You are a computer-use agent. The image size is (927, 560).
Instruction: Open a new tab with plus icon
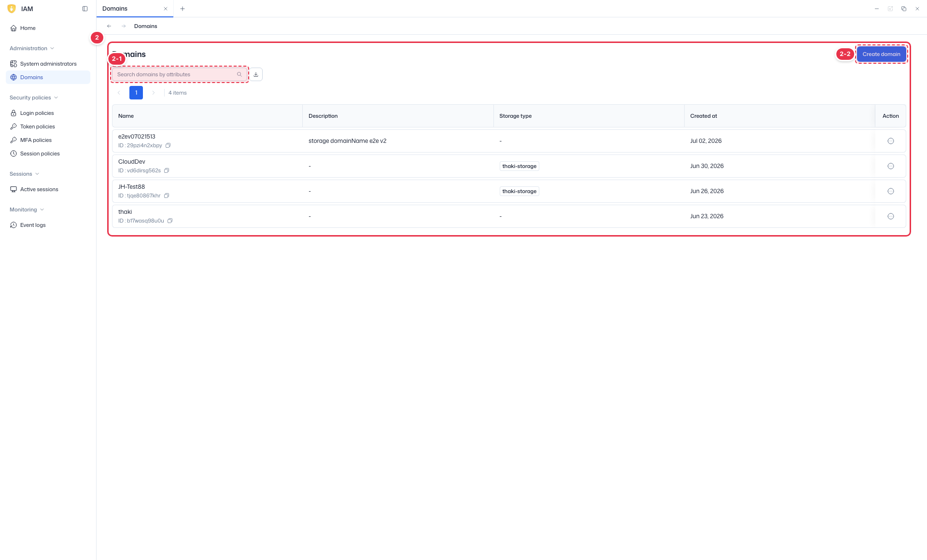[x=183, y=9]
